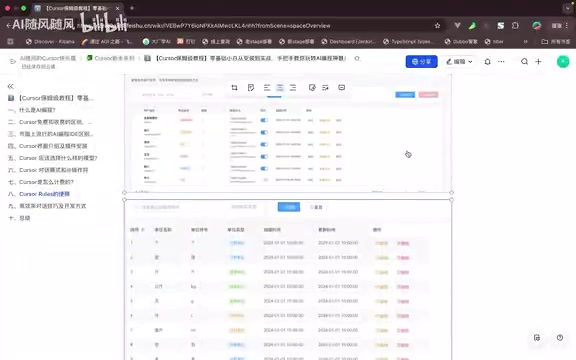The height and width of the screenshot is (360, 576).
Task: Expand the edit mode dropdown
Action: (x=459, y=62)
